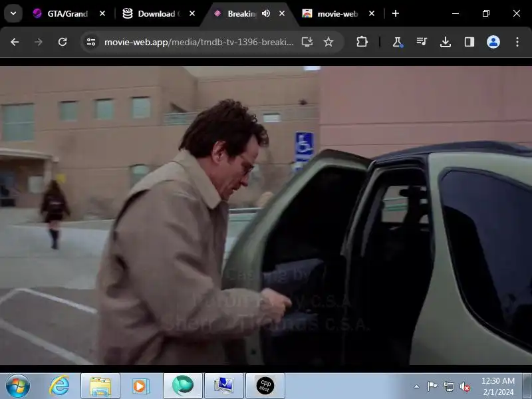This screenshot has height=399, width=532.
Task: Mute audio on the Breaking tab
Action: [x=266, y=13]
